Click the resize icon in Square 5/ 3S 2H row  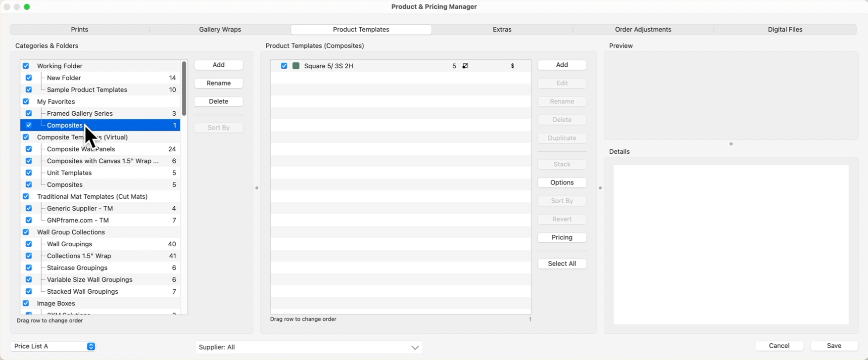(x=465, y=66)
